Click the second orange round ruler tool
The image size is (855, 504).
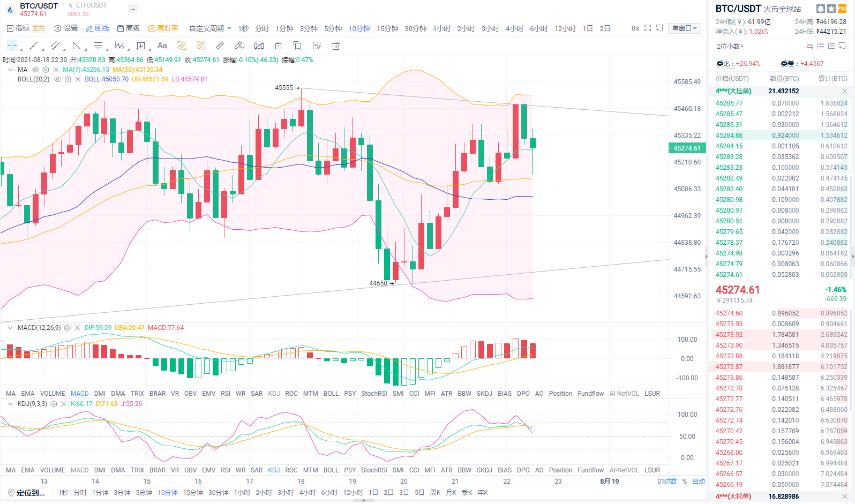coord(201,46)
